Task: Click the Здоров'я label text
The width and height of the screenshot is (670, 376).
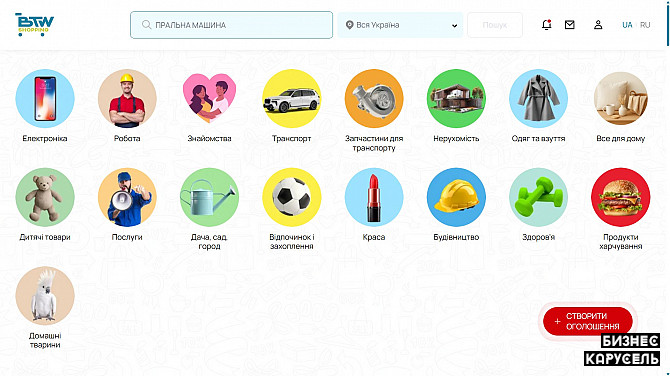Action: pos(538,237)
